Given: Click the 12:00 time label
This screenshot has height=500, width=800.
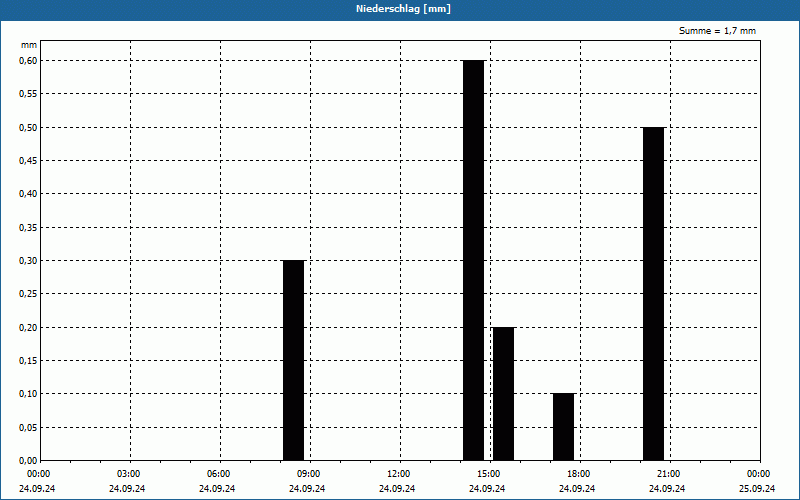Looking at the screenshot, I should coord(398,474).
